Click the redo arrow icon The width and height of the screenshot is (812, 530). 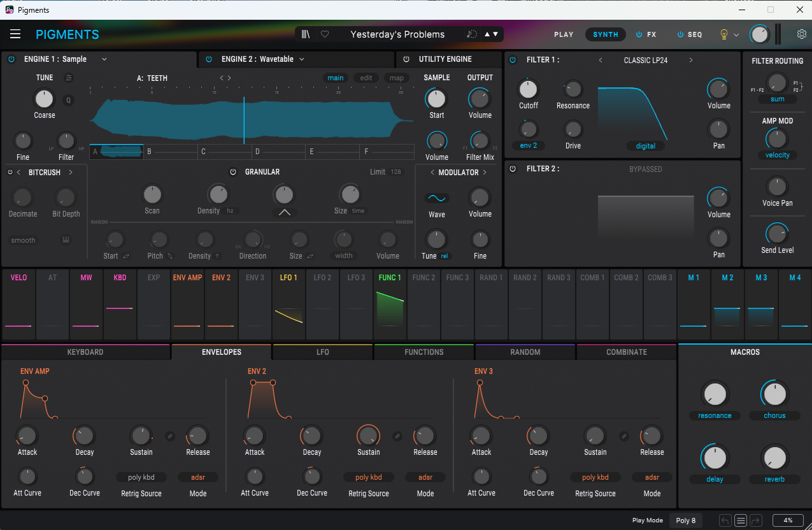coord(756,520)
